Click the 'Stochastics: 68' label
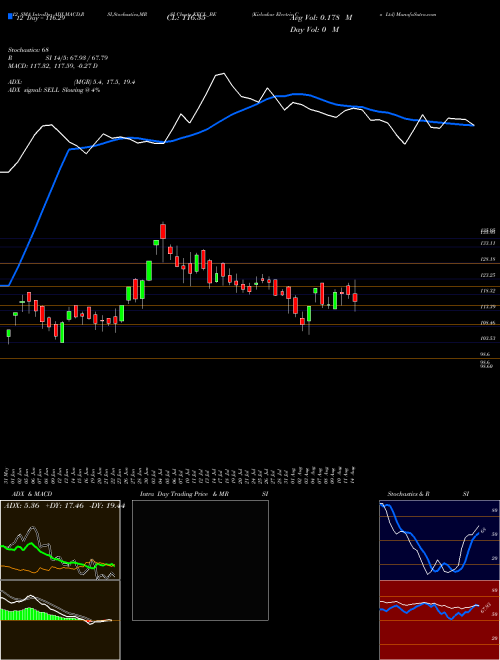 [x=29, y=50]
